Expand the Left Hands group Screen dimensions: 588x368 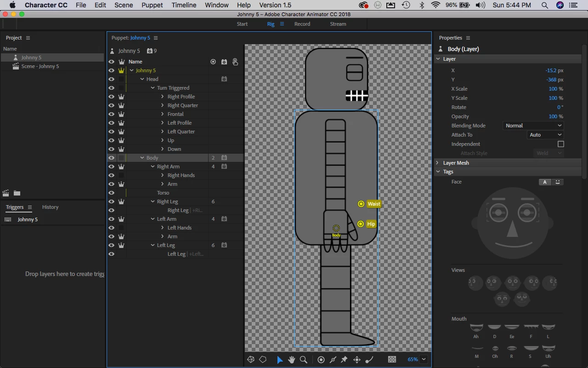pos(163,228)
